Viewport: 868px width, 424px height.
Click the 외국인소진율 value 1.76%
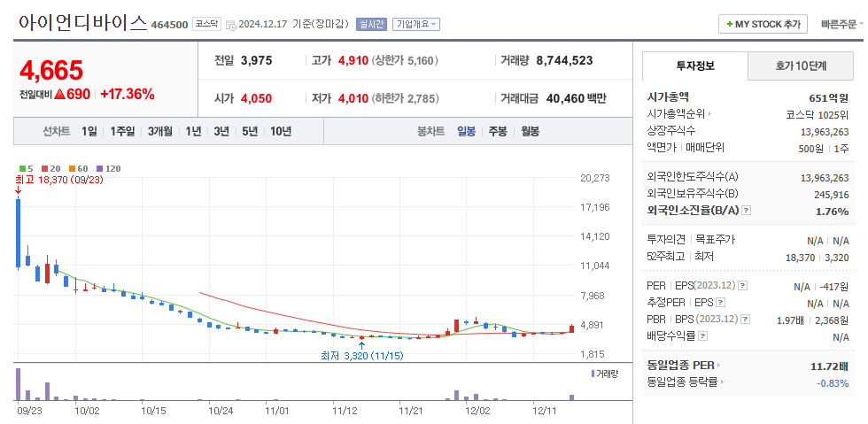(832, 212)
